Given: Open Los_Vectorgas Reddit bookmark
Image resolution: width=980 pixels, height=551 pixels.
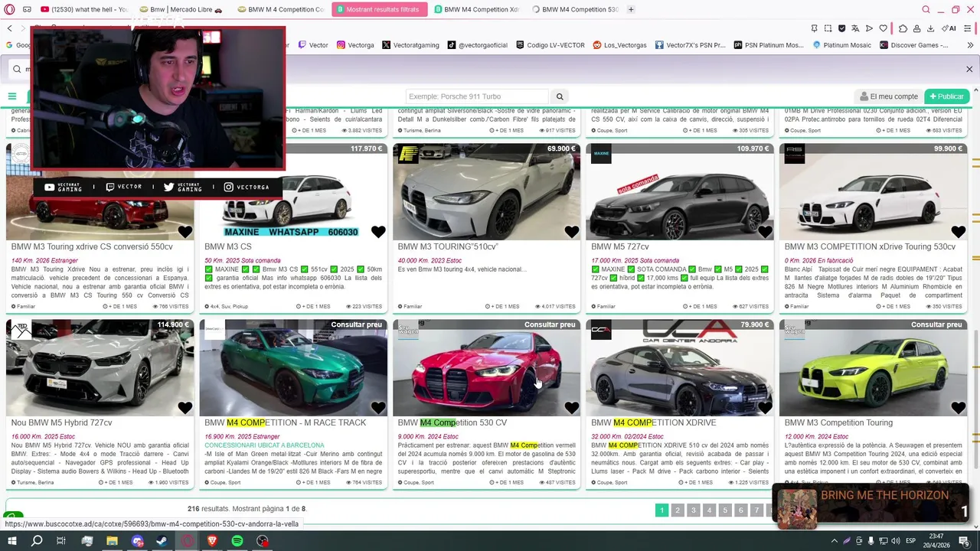Looking at the screenshot, I should [619, 45].
